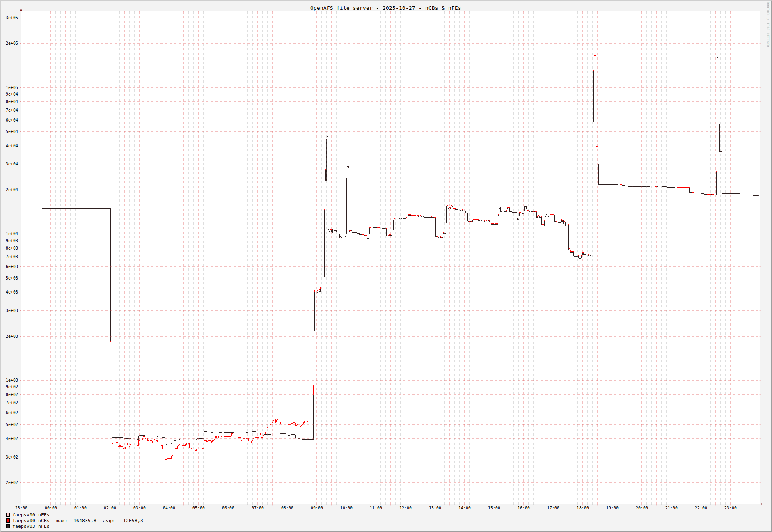Click the red faepsv00 nCBs legend swatch
The image size is (772, 532).
(8, 521)
